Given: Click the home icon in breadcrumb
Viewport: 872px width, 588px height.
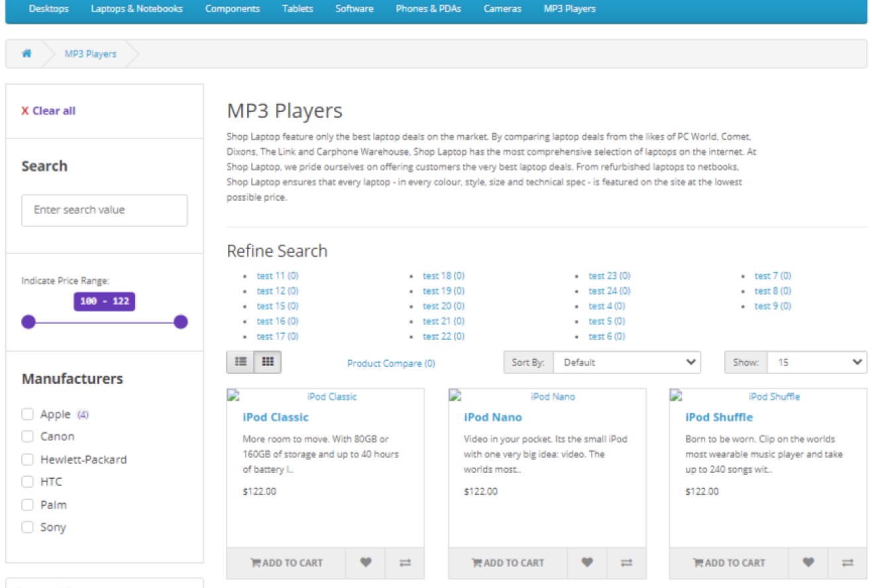Looking at the screenshot, I should (27, 54).
